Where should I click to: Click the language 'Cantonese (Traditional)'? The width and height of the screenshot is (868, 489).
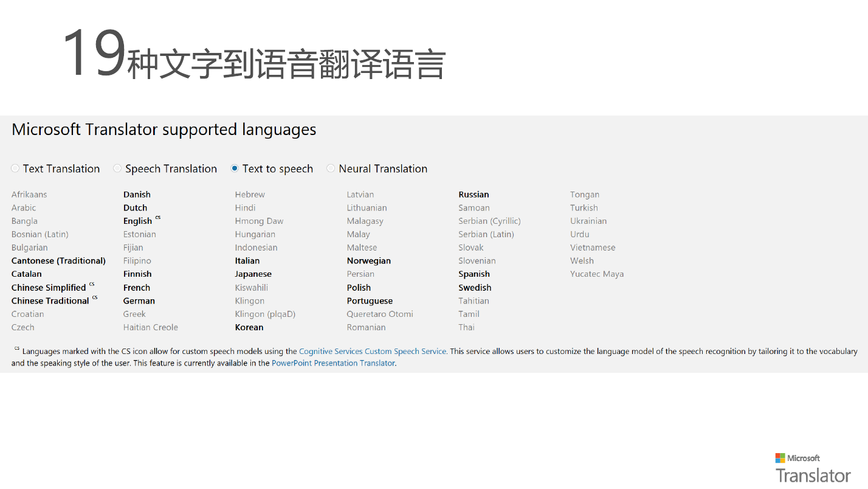coord(58,261)
